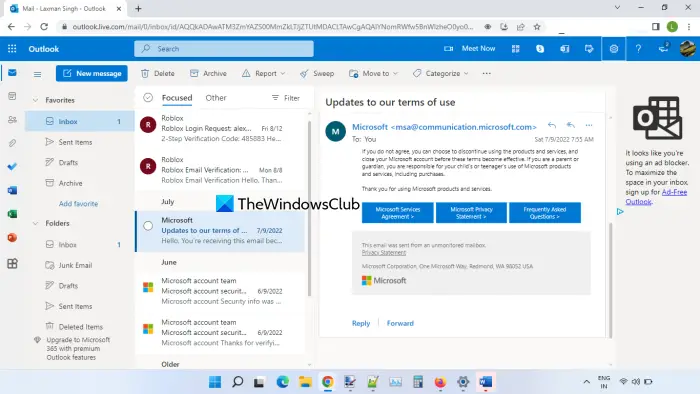
Task: Click Add favorite link
Action: [x=78, y=203]
